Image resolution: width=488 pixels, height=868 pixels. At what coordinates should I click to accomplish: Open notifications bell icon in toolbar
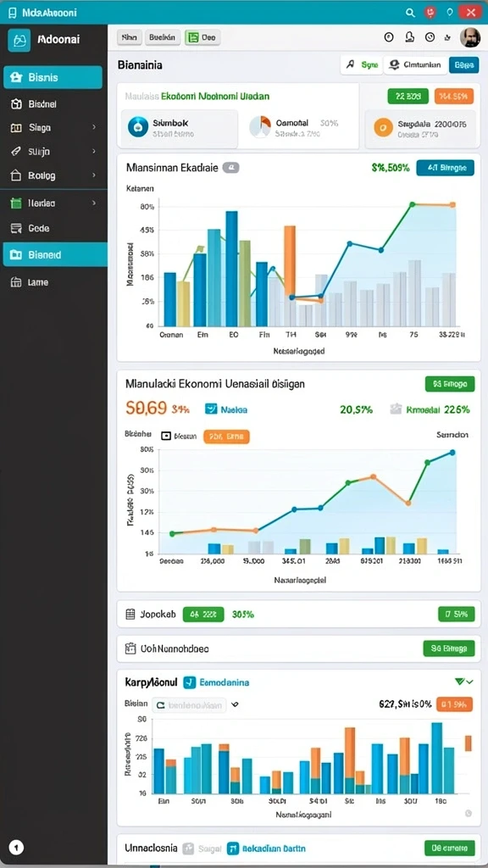click(410, 37)
